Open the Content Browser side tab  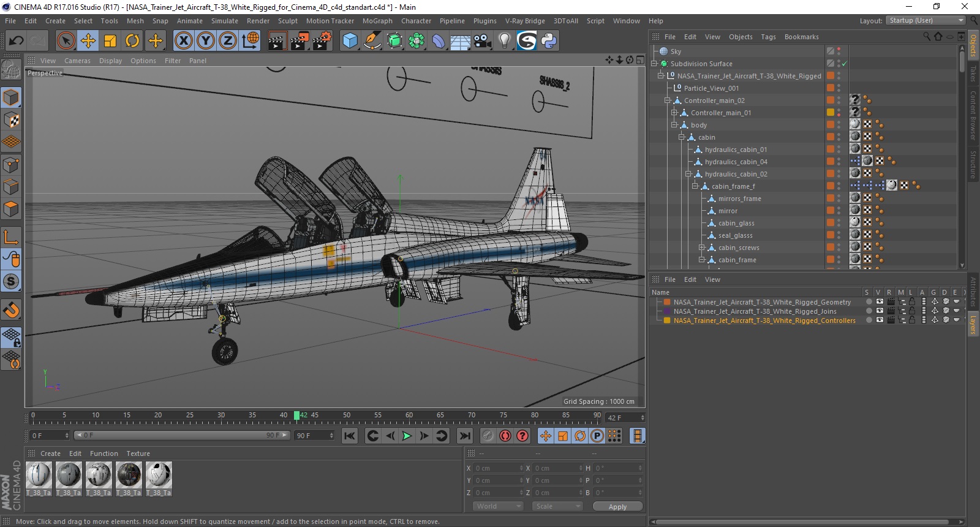click(x=973, y=115)
